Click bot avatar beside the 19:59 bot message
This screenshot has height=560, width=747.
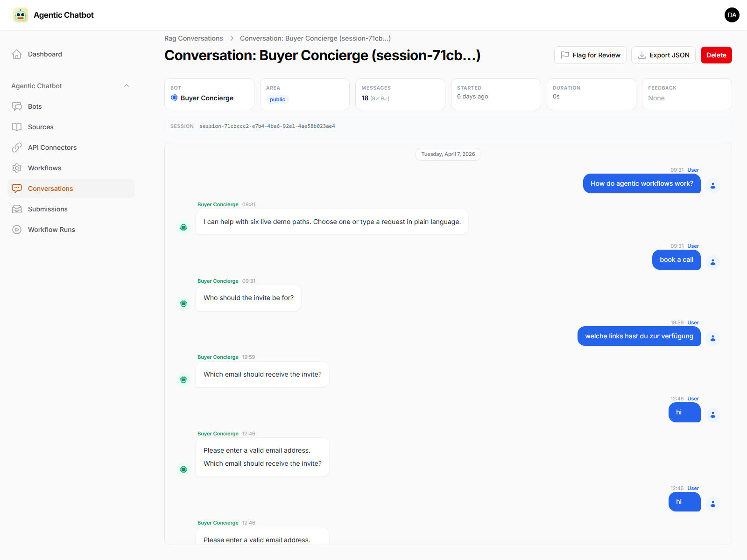pos(183,380)
